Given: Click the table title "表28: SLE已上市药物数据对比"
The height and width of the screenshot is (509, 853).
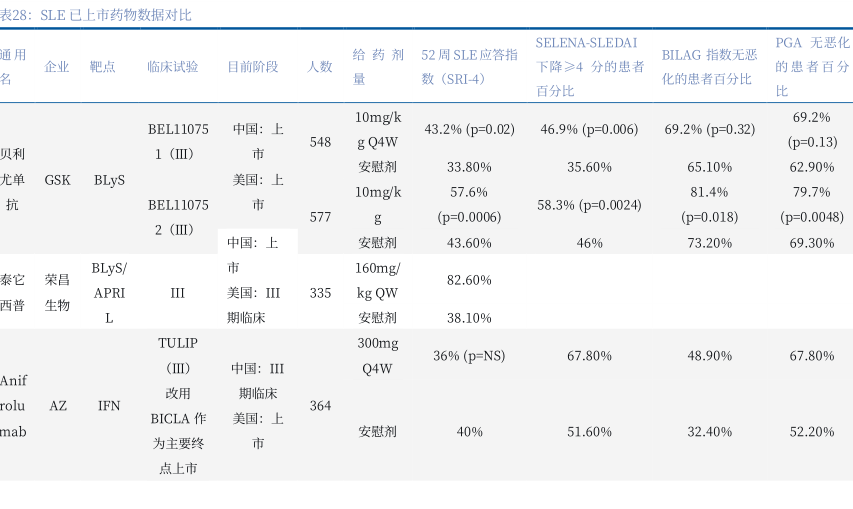Looking at the screenshot, I should pos(96,15).
